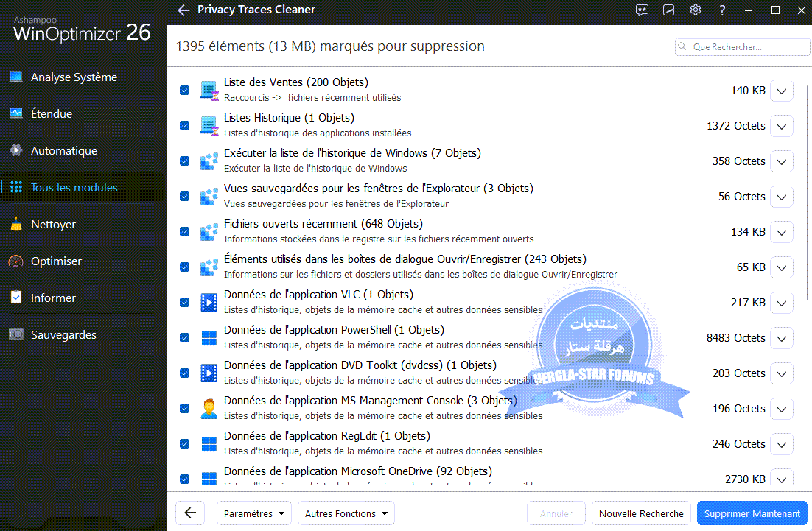Click the Analyse Système monitor icon

click(16, 77)
